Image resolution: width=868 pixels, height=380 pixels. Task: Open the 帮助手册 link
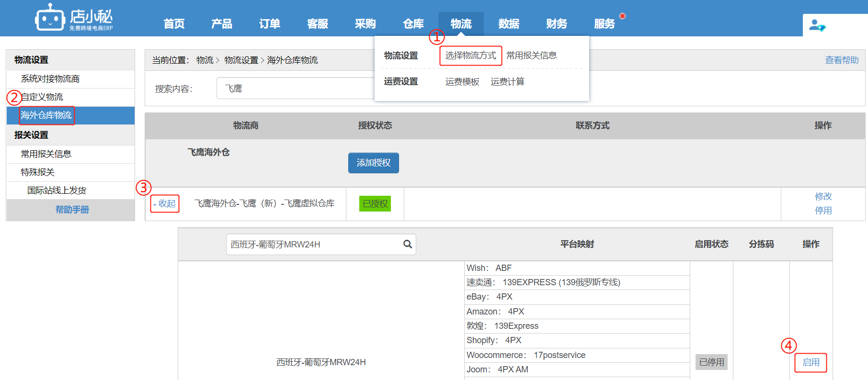tap(72, 210)
